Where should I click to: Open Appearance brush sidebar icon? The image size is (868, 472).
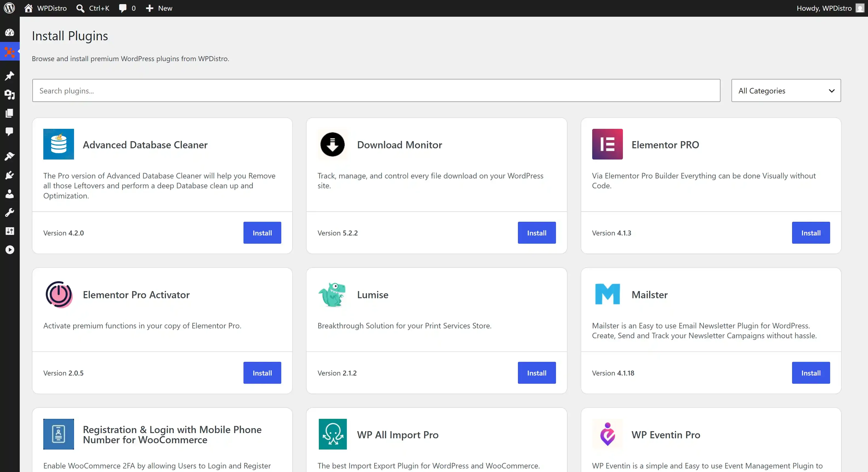(9, 156)
